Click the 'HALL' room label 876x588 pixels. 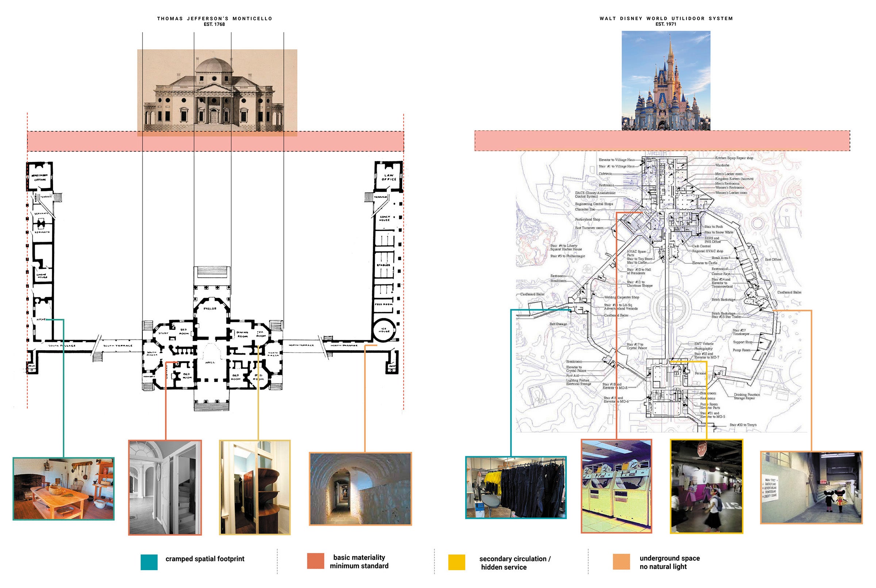click(210, 362)
